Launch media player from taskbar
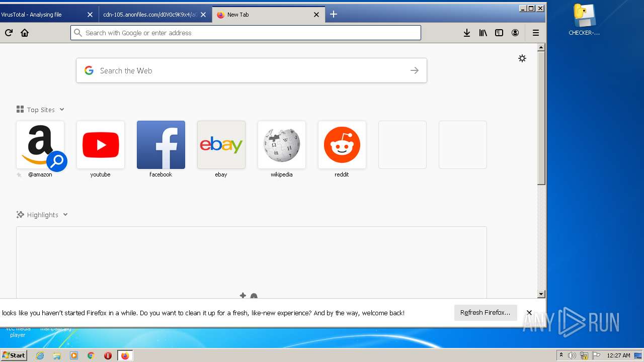Screen dimensions: 644x362 click(74, 355)
